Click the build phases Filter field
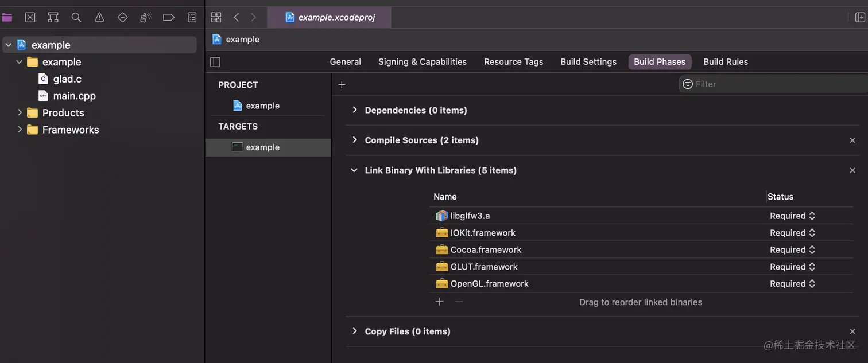Viewport: 868px width, 363px height. tap(773, 84)
